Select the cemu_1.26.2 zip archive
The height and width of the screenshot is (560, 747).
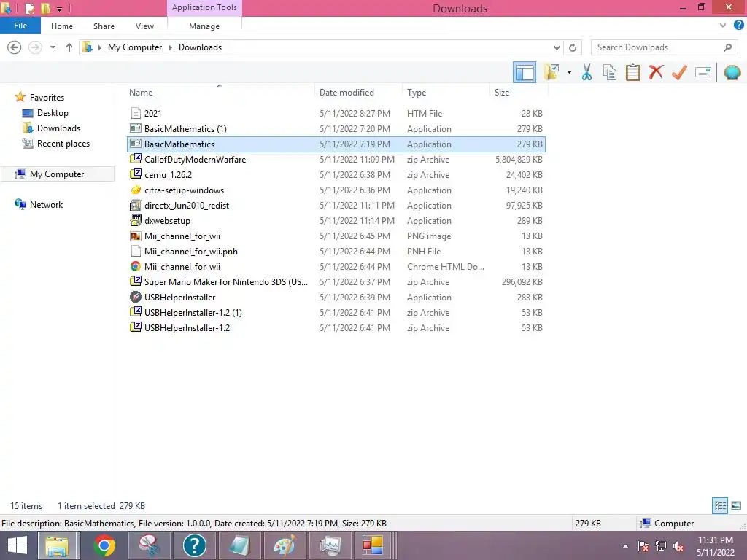click(336, 175)
